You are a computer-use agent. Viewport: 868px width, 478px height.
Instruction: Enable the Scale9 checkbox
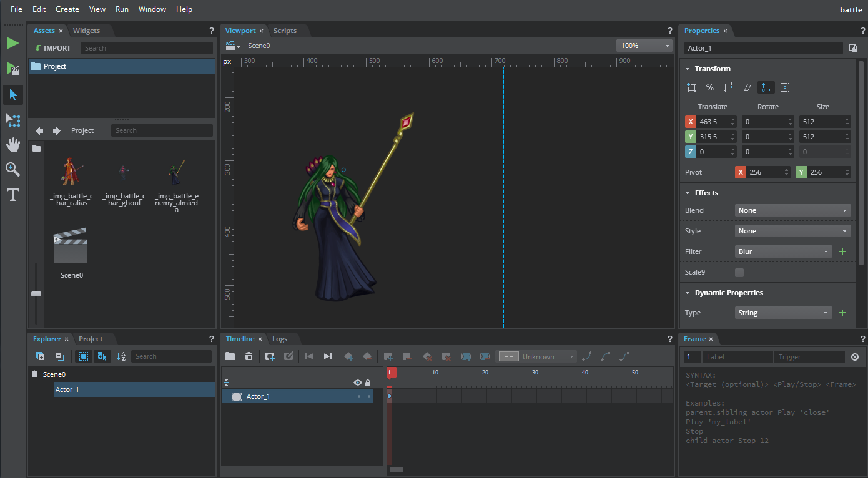tap(739, 273)
